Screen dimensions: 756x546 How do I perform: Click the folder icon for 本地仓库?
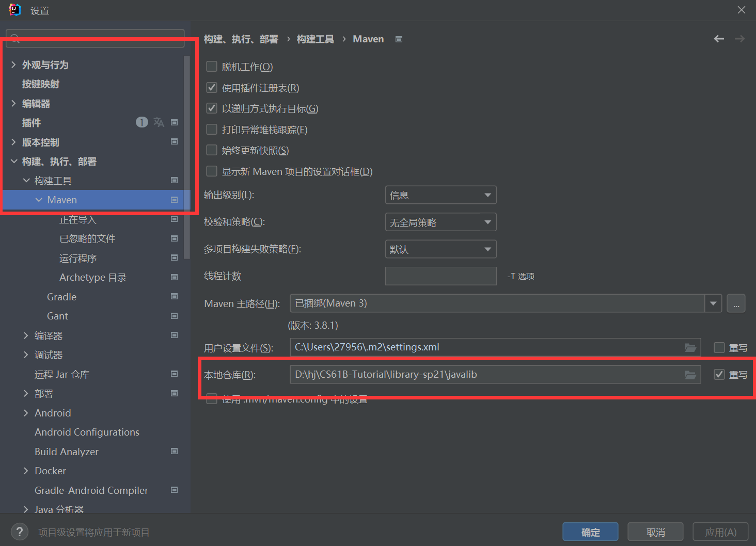coord(690,375)
